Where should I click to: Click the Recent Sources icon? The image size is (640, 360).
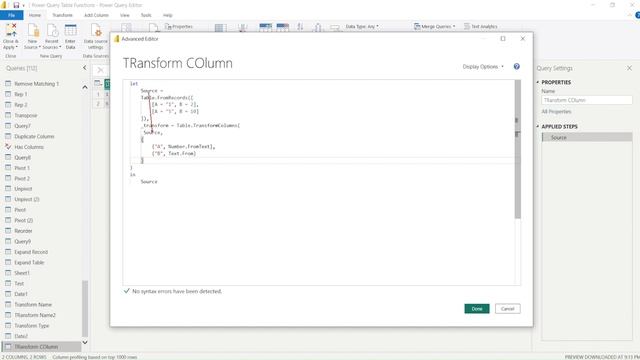click(52, 30)
